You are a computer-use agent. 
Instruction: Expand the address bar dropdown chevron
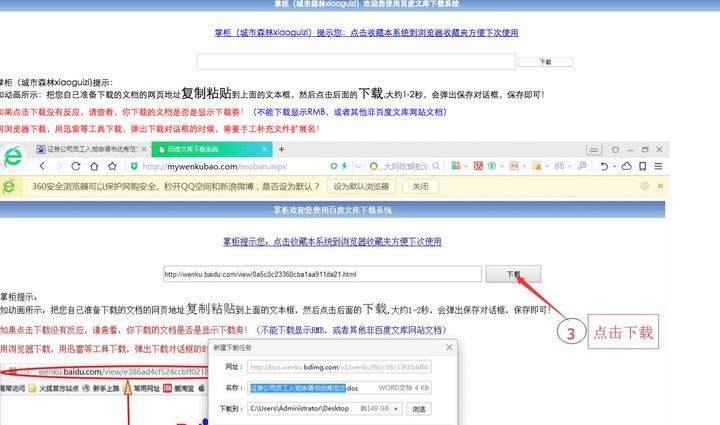358,166
